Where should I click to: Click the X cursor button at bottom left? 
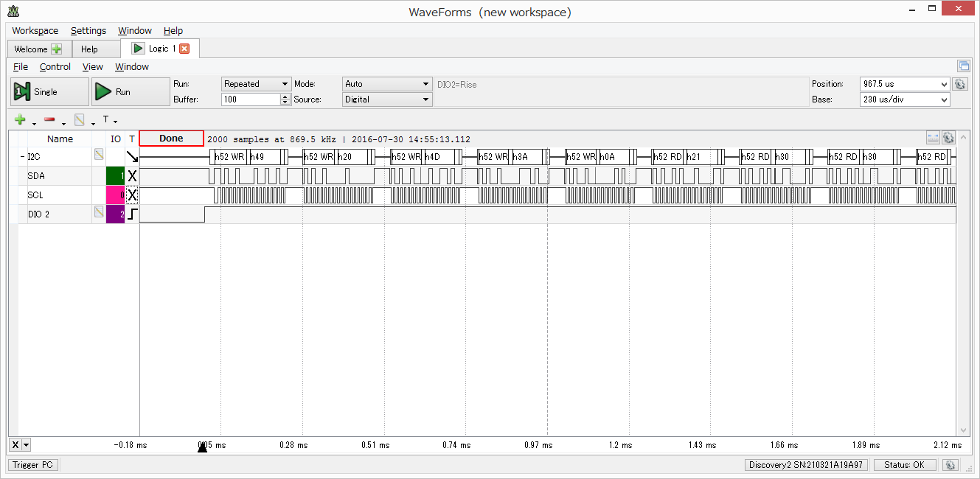coord(15,444)
